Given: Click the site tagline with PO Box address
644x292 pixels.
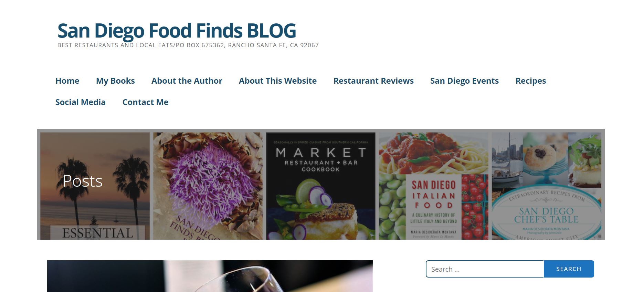Looking at the screenshot, I should pos(188,45).
